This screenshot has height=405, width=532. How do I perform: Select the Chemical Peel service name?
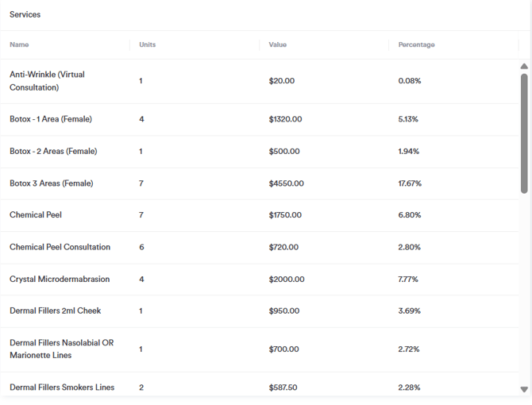point(36,215)
